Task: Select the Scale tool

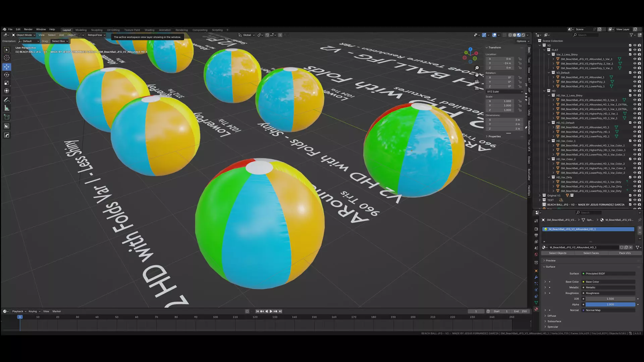Action: click(x=7, y=83)
